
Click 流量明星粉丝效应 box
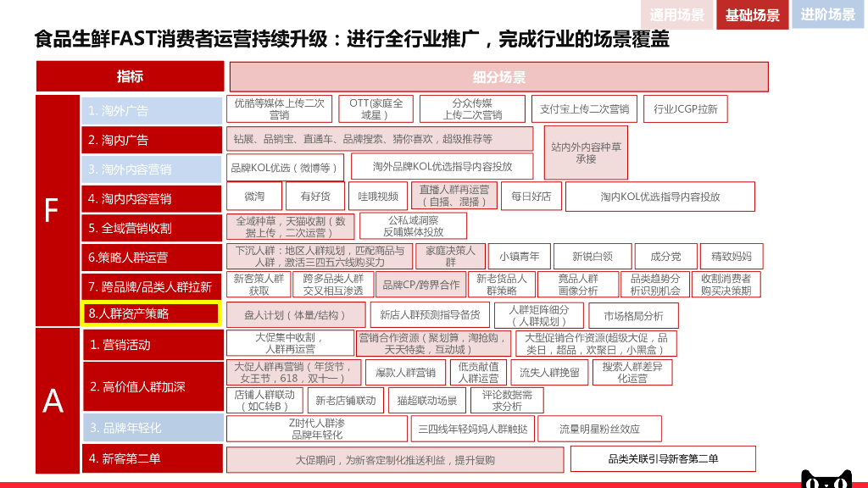[x=599, y=429]
